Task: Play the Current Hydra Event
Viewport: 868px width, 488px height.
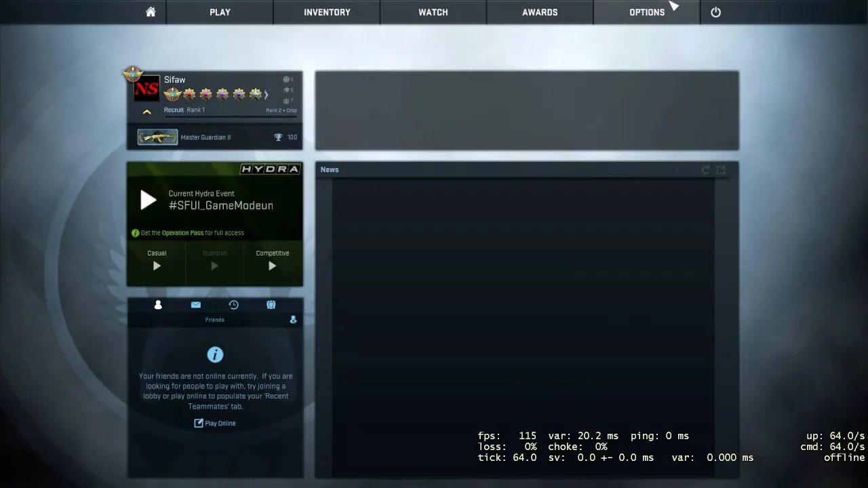Action: [x=149, y=200]
